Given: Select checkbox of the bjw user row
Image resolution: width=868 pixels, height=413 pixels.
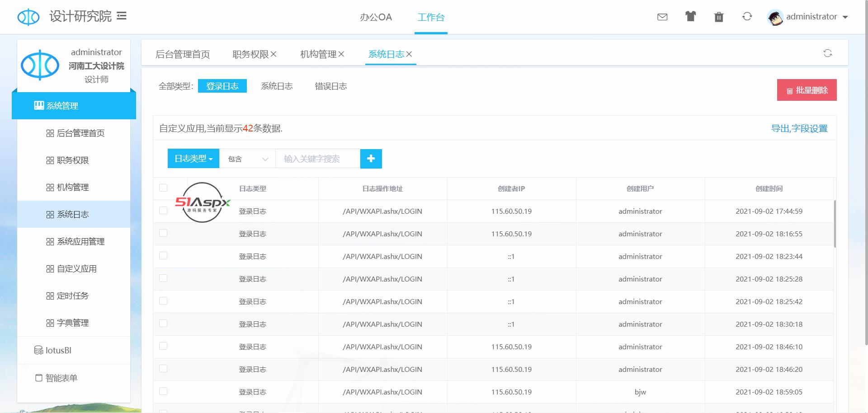Looking at the screenshot, I should (163, 391).
